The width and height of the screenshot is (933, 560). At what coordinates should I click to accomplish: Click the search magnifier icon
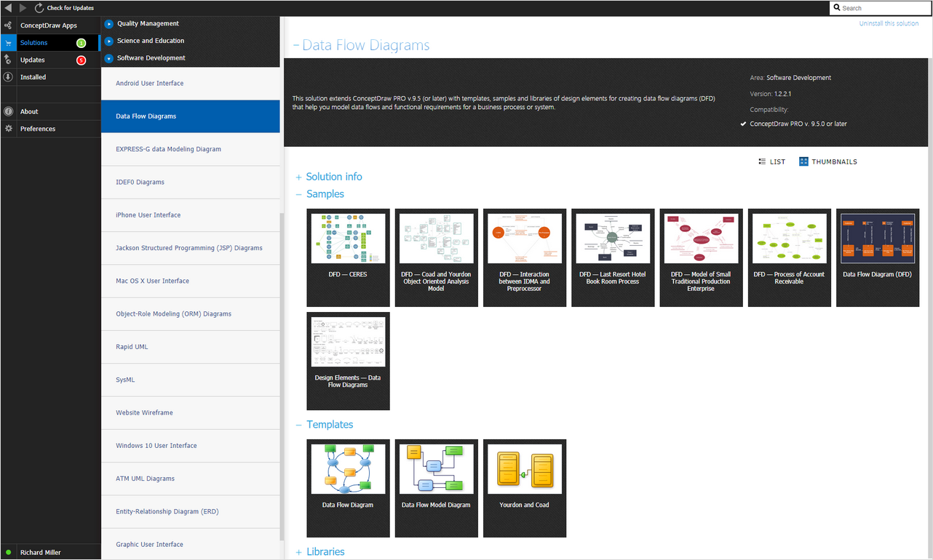[837, 8]
